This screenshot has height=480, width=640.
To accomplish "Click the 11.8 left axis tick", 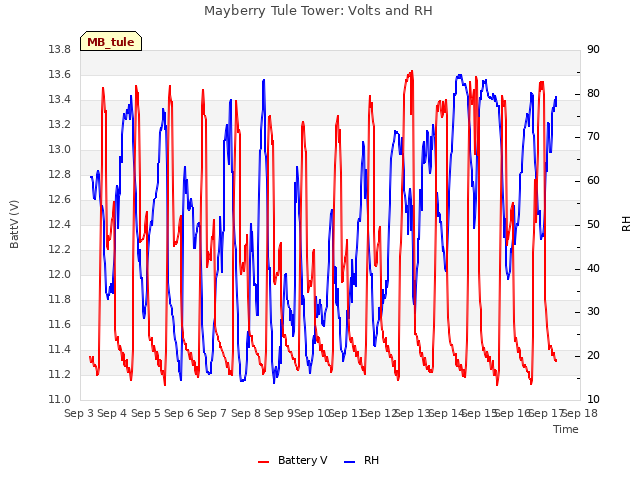I will point(60,300).
